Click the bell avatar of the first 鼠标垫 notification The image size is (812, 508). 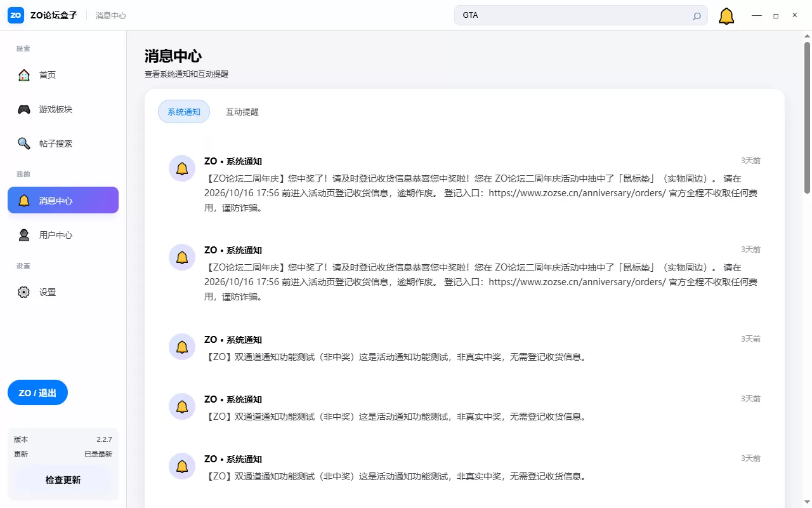182,168
